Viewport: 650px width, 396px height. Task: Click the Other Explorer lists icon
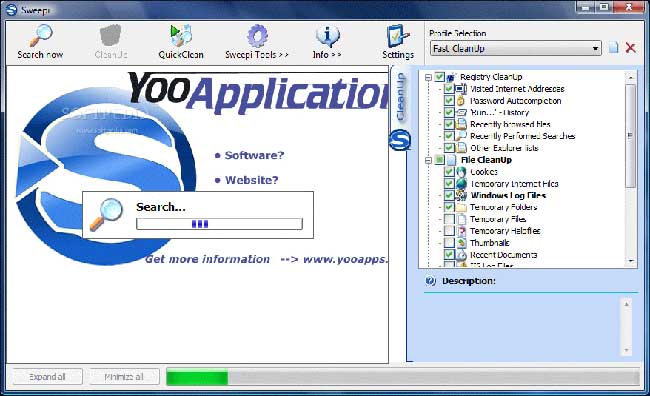(461, 148)
